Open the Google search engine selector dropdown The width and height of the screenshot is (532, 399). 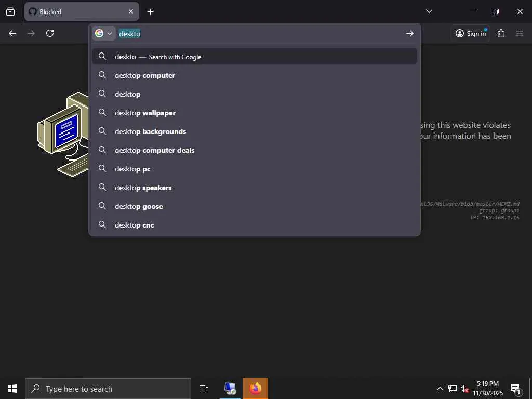point(104,33)
